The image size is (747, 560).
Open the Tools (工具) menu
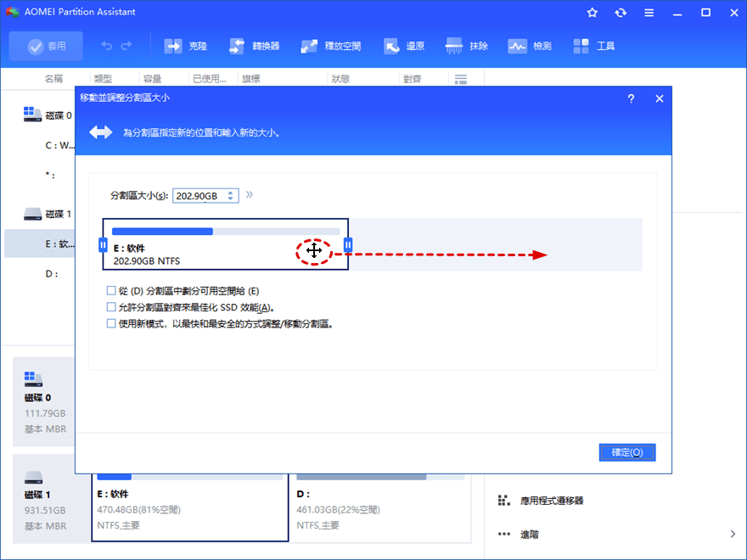click(x=593, y=46)
